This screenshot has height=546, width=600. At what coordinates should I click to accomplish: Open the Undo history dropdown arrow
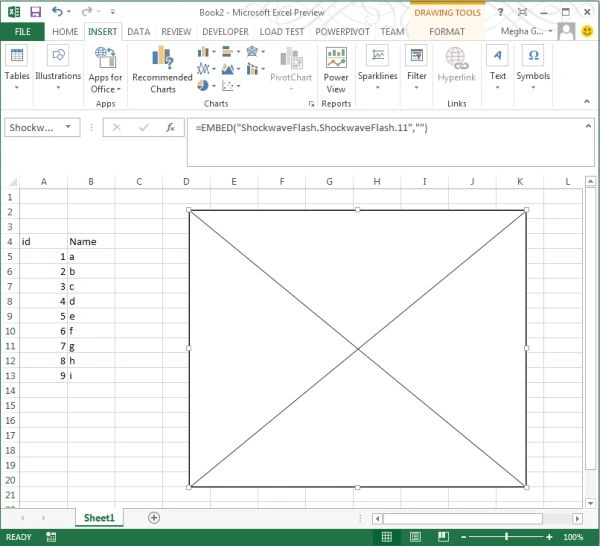[x=69, y=12]
